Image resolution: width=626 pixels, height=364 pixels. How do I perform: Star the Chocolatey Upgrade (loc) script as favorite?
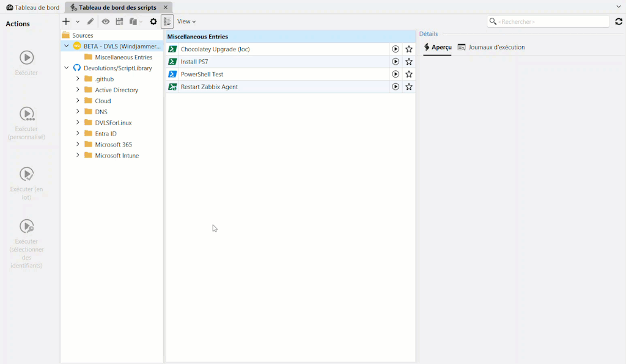[408, 49]
